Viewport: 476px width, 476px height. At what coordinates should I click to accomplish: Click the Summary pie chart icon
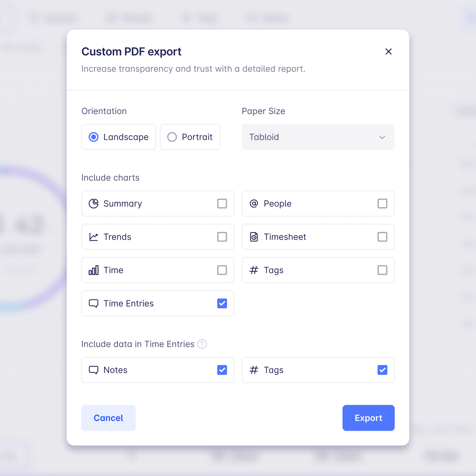coord(93,204)
